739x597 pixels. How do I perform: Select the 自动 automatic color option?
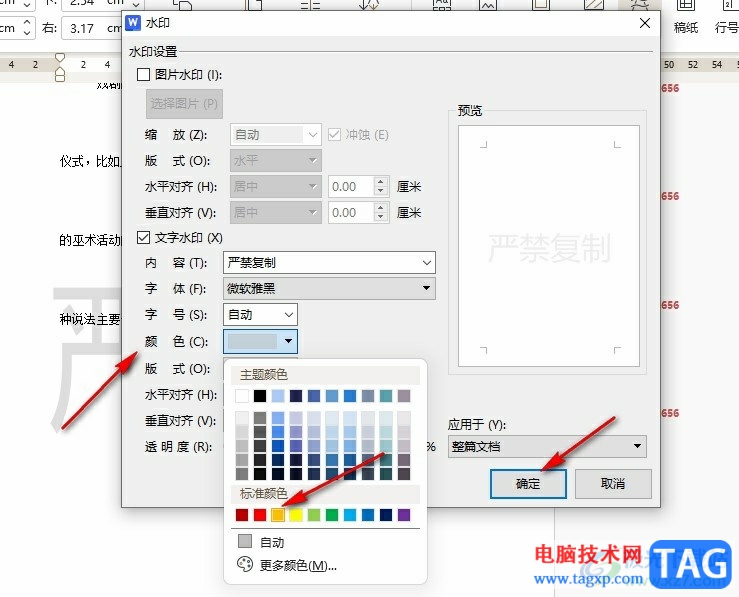272,542
